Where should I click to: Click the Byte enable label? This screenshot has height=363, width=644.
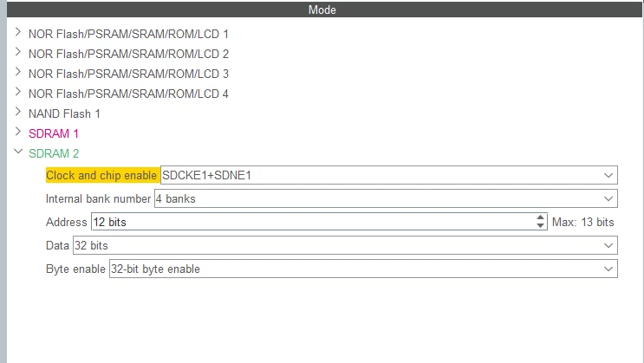(x=75, y=269)
